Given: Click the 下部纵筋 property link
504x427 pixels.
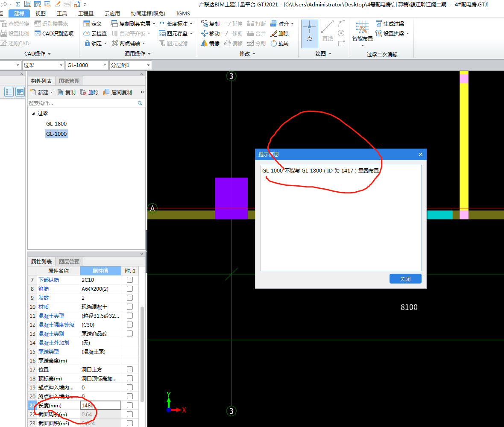Looking at the screenshot, I should (49, 280).
